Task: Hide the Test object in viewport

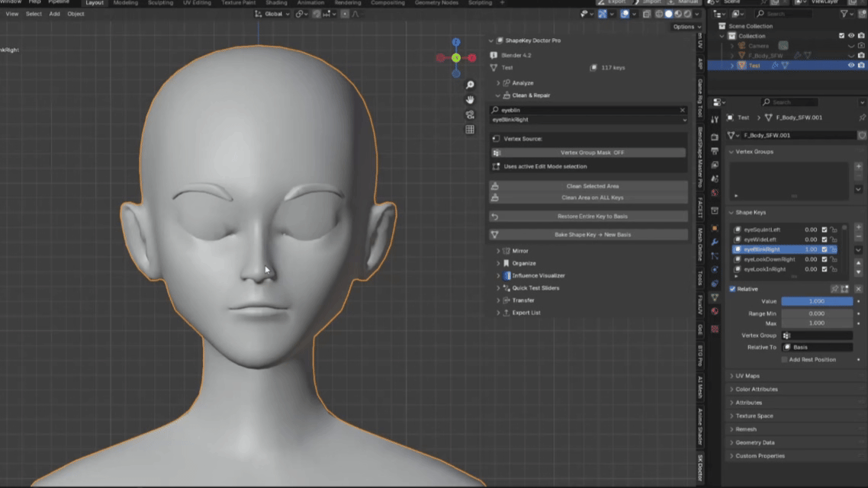Action: [851, 66]
